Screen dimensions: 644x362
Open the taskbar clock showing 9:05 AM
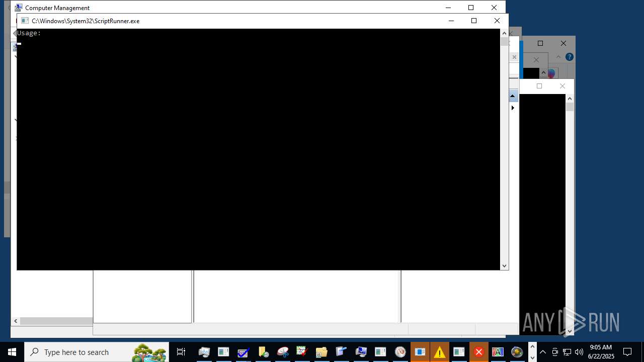coord(601,352)
